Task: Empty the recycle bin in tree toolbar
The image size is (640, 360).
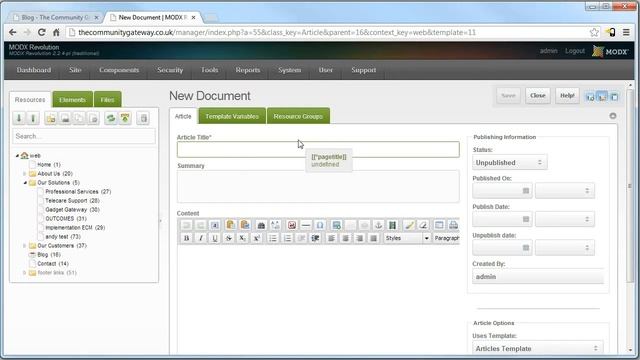Action: (x=143, y=118)
